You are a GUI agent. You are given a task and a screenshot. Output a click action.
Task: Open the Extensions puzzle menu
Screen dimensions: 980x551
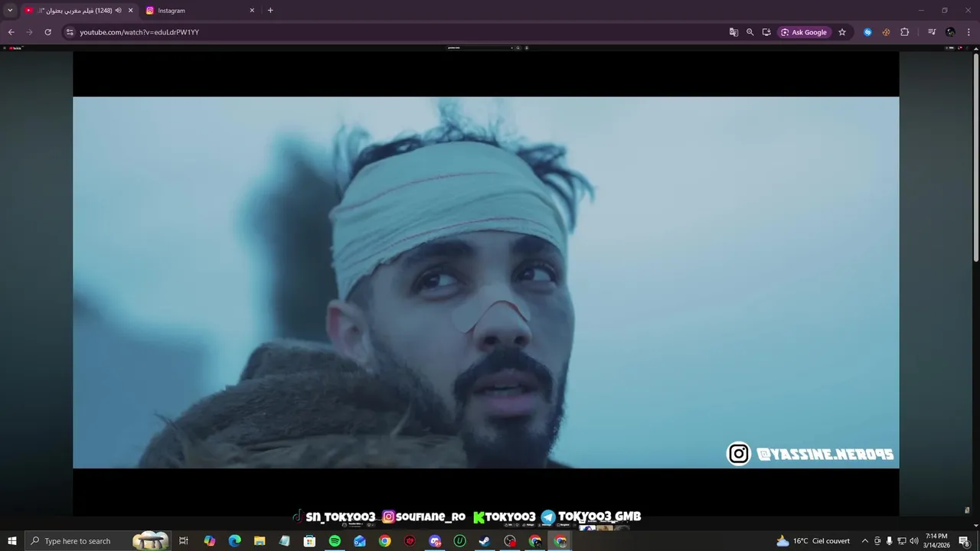(x=904, y=32)
